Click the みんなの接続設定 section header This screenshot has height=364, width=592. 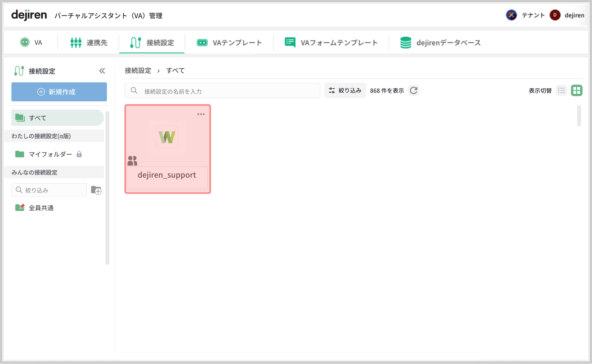(54, 172)
